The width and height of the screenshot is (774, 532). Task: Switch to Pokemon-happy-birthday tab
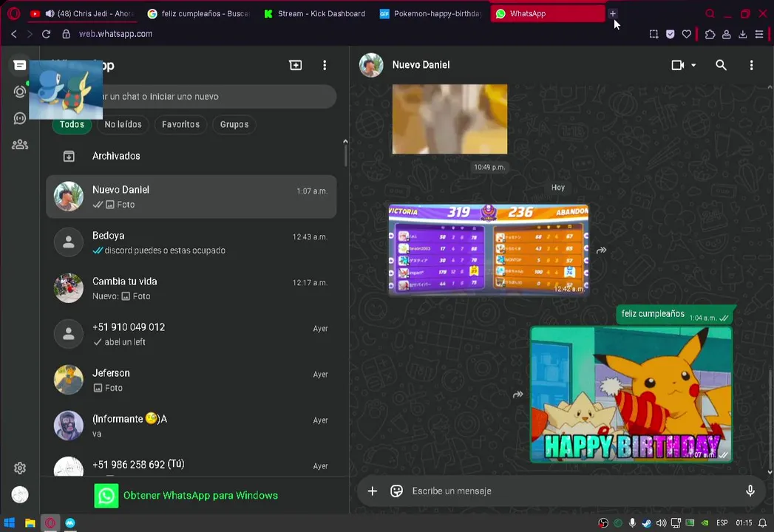432,14
